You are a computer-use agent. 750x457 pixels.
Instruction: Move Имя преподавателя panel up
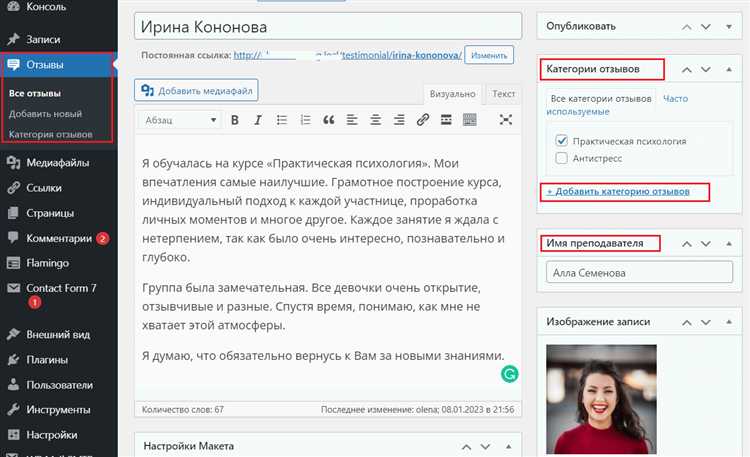point(686,244)
